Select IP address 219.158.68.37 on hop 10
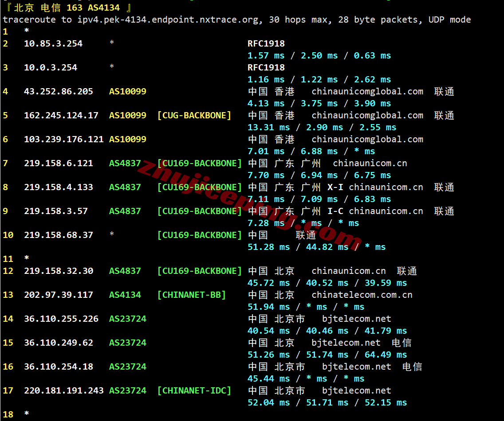The height and width of the screenshot is (421, 504). point(59,235)
